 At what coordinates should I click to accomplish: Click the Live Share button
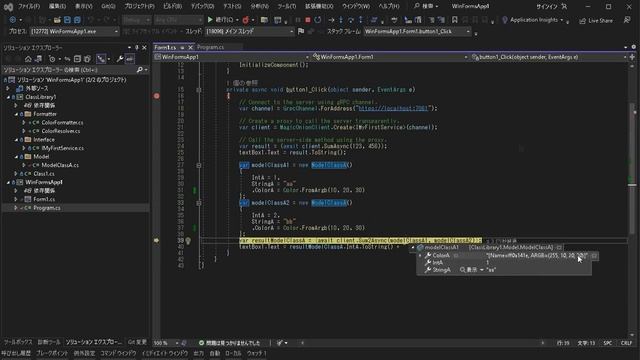(596, 20)
